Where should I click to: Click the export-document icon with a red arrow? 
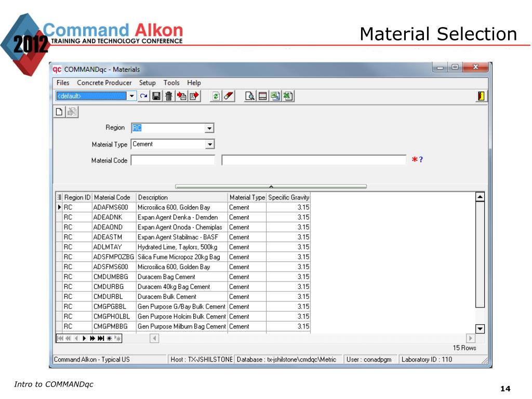coord(194,96)
